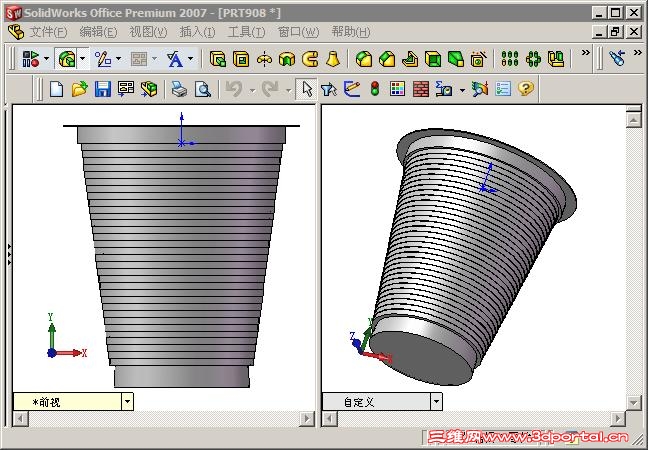Click left viewport's scroll-left arrow
Viewport: 648px width, 450px height.
pos(21,419)
